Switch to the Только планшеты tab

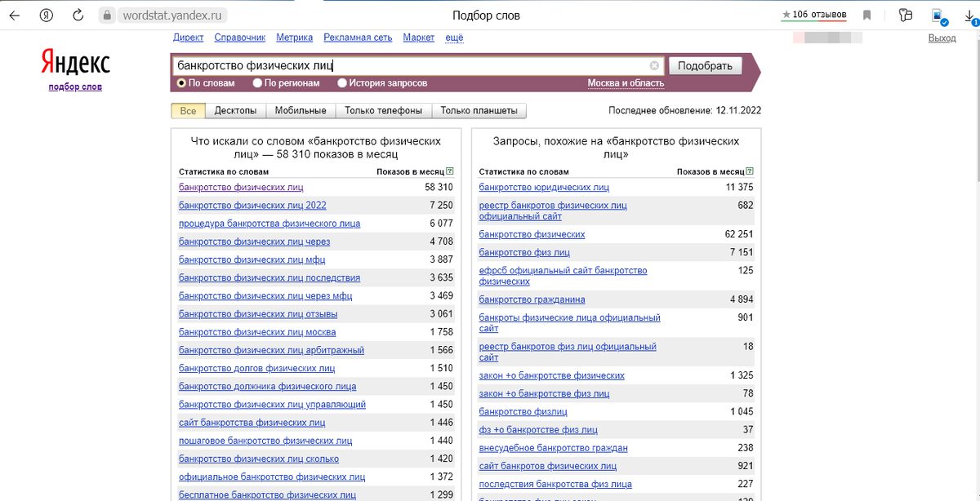pos(479,111)
